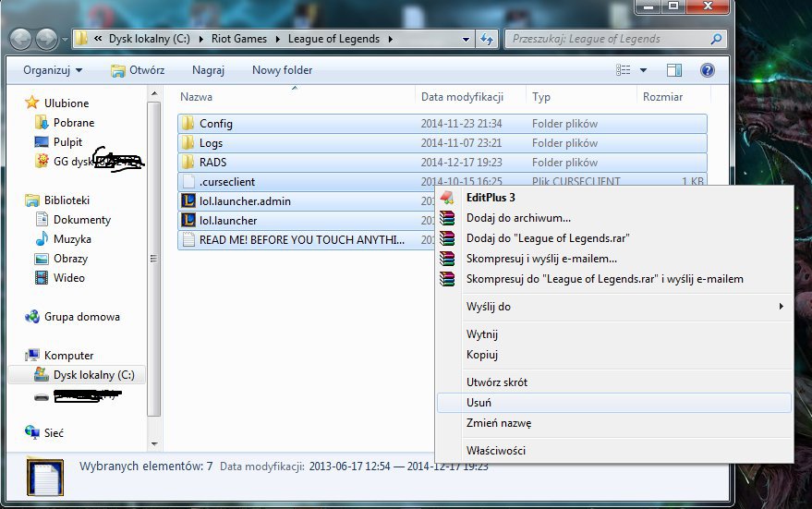The height and width of the screenshot is (509, 812).
Task: Click the Otwórz toolbar button
Action: (138, 70)
